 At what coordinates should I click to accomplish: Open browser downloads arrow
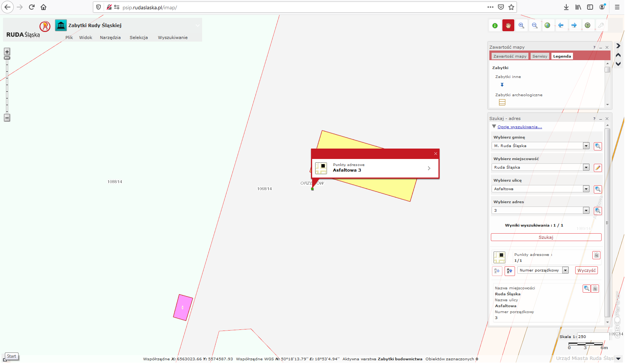pyautogui.click(x=566, y=7)
